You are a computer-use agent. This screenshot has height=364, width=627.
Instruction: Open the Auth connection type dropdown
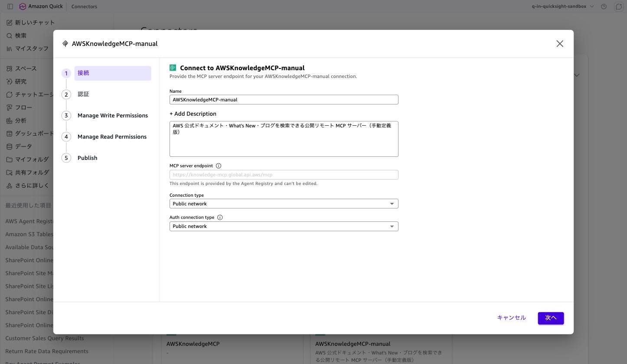click(284, 226)
